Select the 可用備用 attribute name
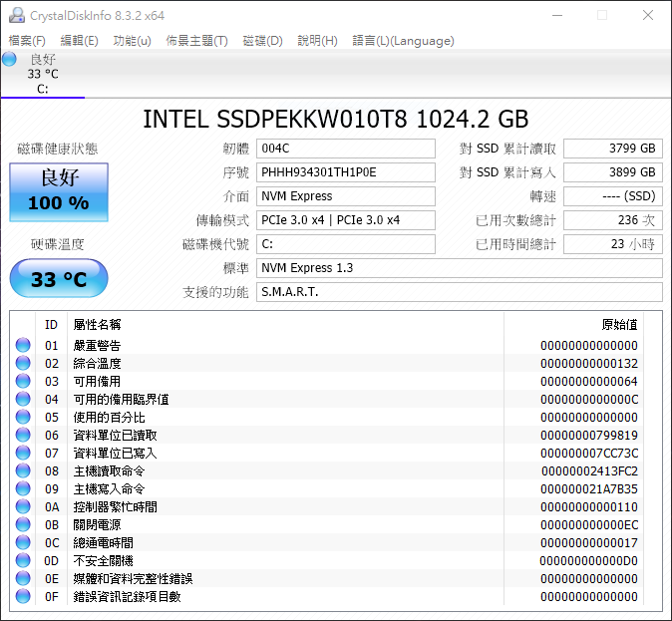 coord(98,382)
